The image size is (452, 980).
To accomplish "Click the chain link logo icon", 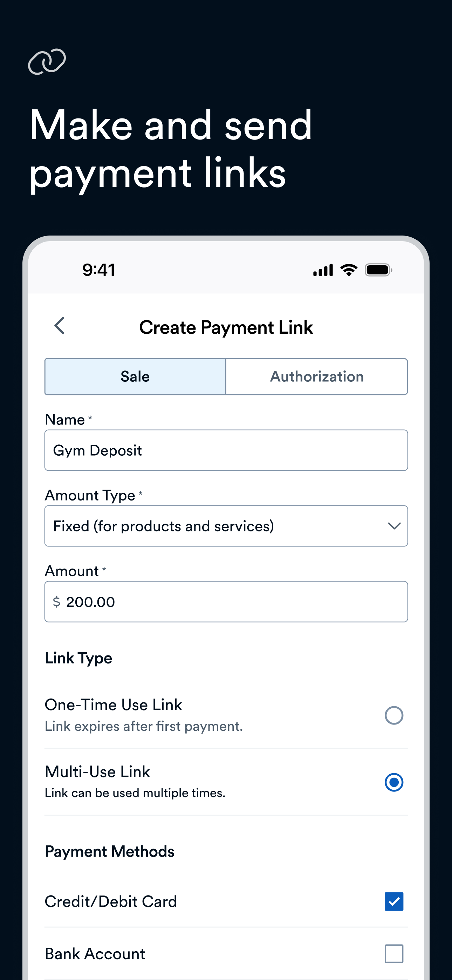I will 47,61.
